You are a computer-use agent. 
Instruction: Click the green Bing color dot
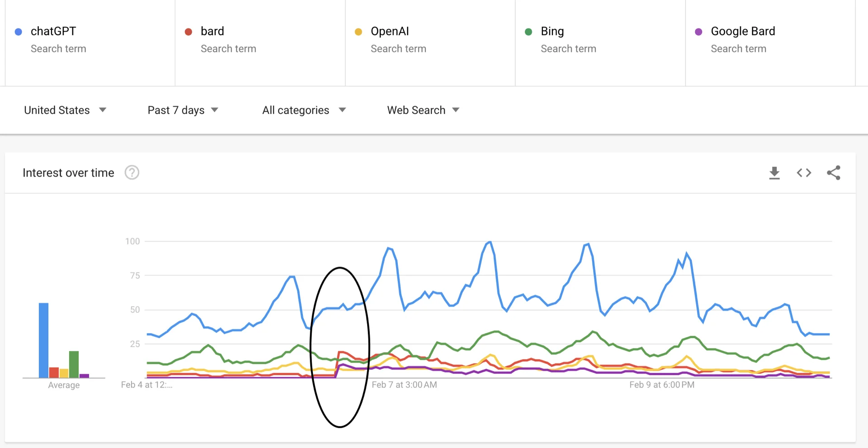click(528, 32)
